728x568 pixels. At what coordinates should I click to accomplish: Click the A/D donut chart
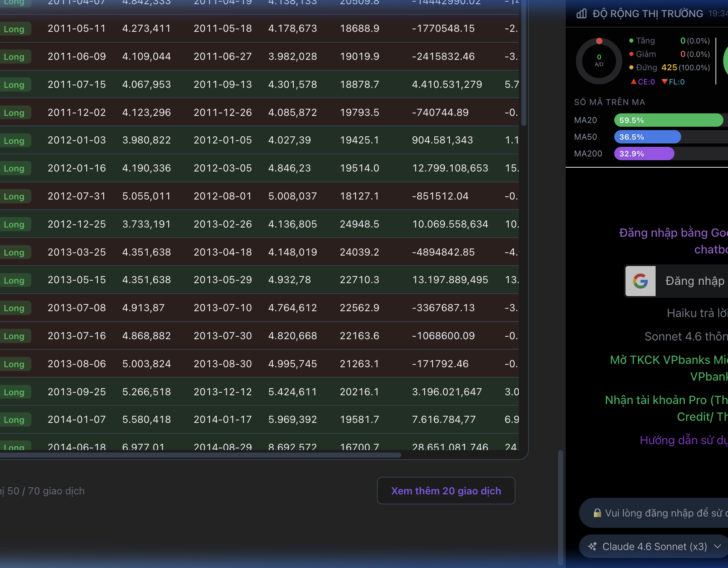pos(599,61)
